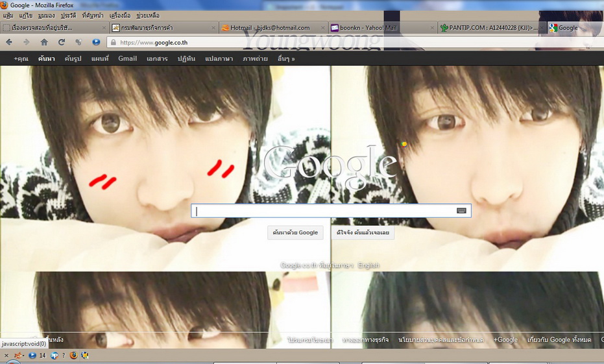This screenshot has height=364, width=604.
Task: Click the blue play add-on icon in the status bar
Action: pos(32,356)
